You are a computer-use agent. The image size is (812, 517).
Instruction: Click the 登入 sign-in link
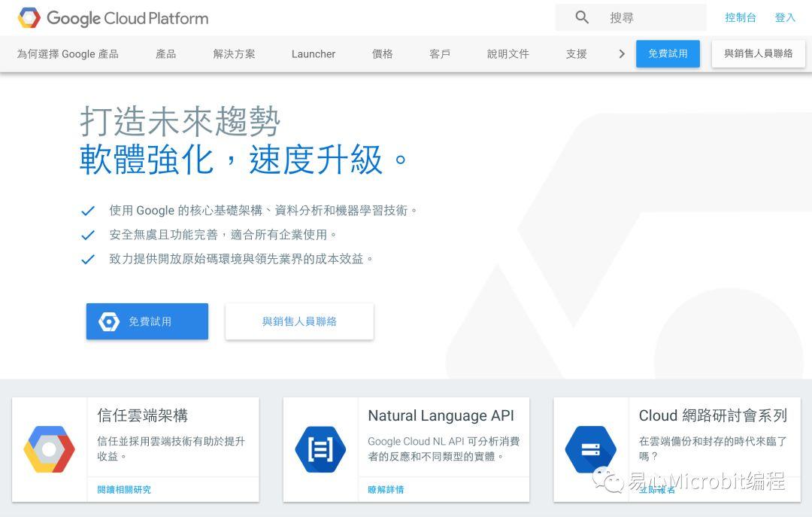[784, 17]
